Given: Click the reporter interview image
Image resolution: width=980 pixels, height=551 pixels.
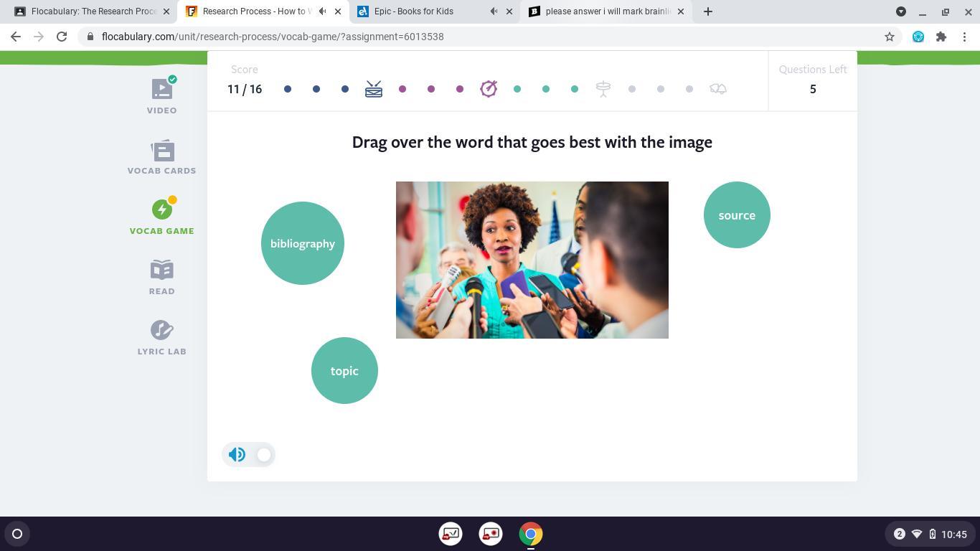Looking at the screenshot, I should tap(532, 260).
